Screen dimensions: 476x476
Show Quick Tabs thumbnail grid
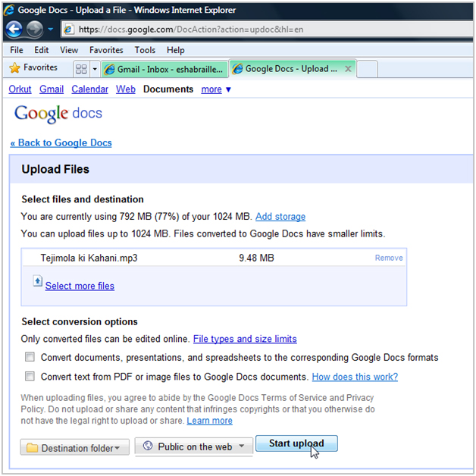(81, 69)
